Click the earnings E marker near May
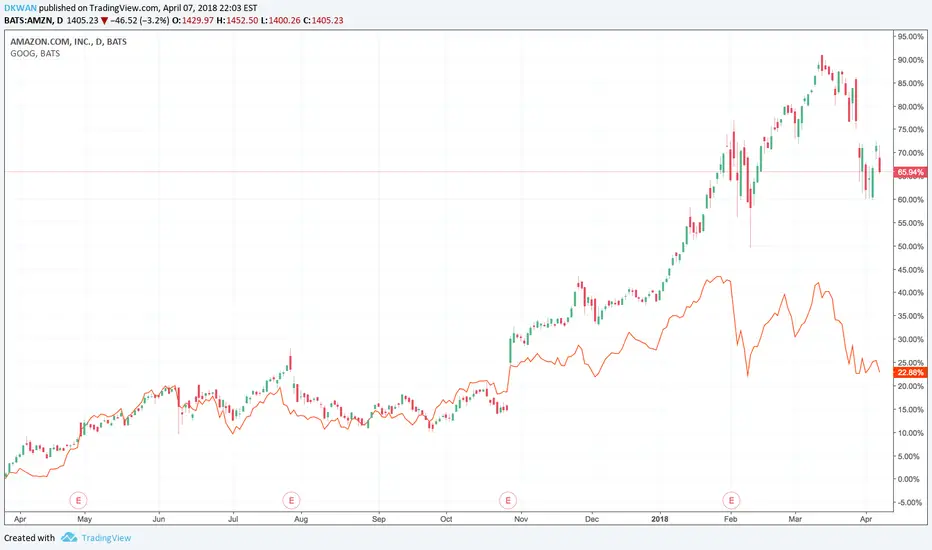This screenshot has height=550, width=932. click(78, 501)
